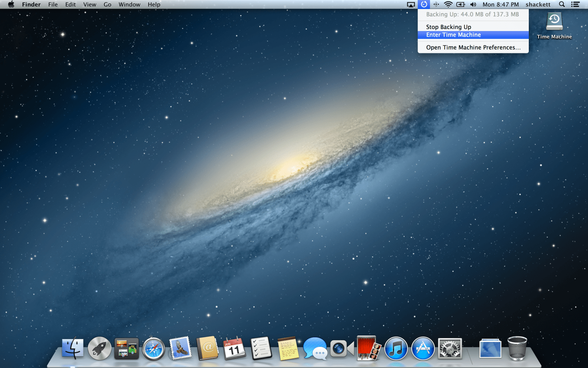Launch Safari from the dock
The image size is (588, 368).
(x=153, y=348)
